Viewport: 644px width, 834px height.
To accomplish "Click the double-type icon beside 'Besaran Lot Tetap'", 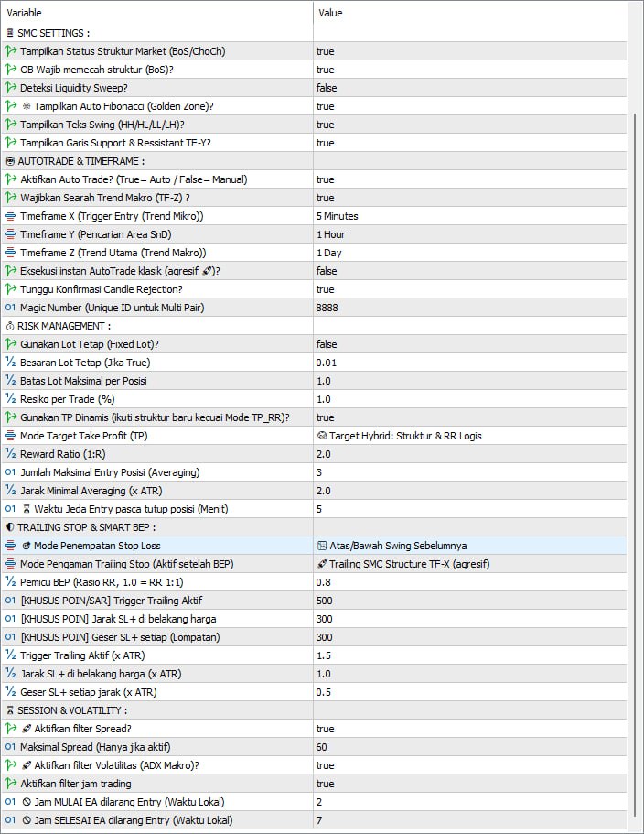I will pyautogui.click(x=11, y=363).
